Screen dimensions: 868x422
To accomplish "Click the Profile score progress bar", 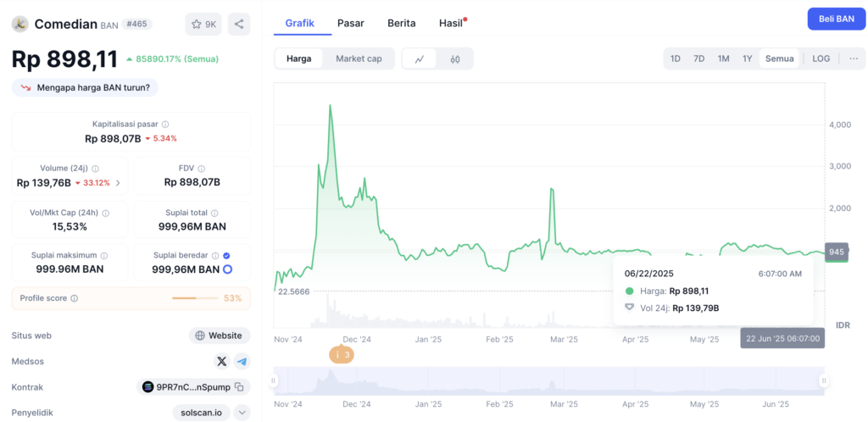I will click(x=195, y=298).
